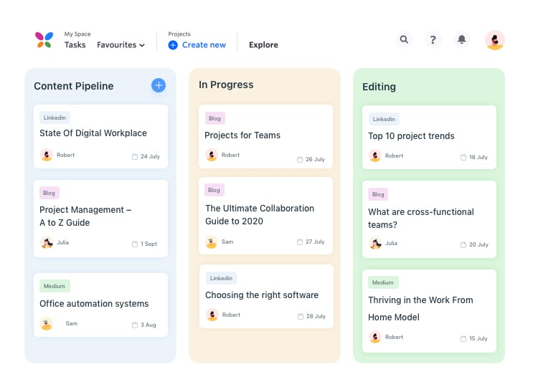Click the calendar icon next to 28 July
533x392 pixels.
pos(300,316)
